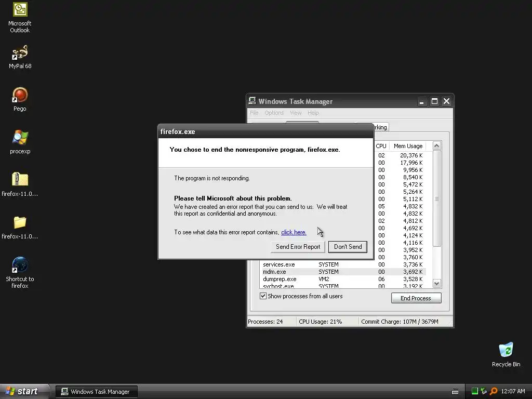Minimize the Windows Task Manager window
Viewport: 532px width, 399px height.
421,101
